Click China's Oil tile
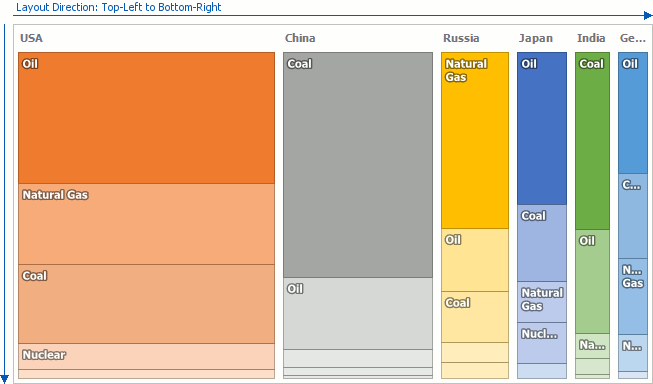 click(x=358, y=314)
